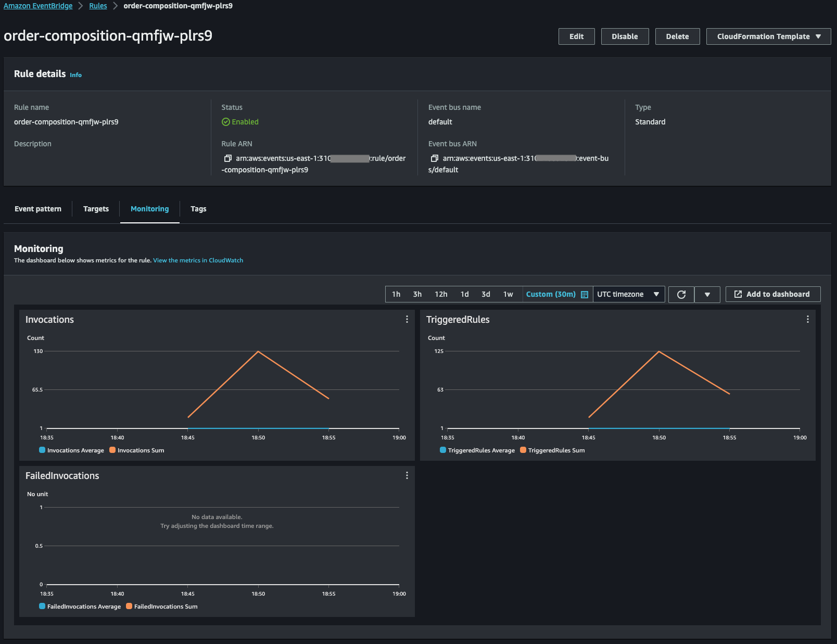This screenshot has width=837, height=644.
Task: Click the Delete rule button
Action: coord(677,36)
